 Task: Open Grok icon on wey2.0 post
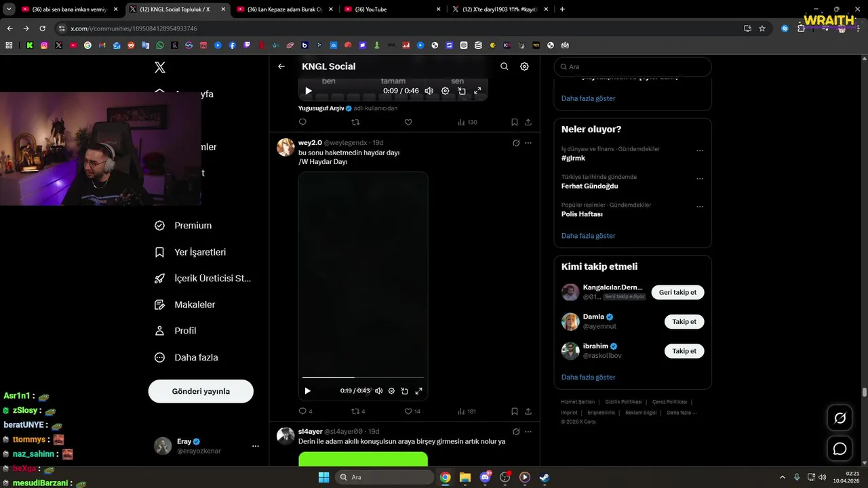point(516,143)
